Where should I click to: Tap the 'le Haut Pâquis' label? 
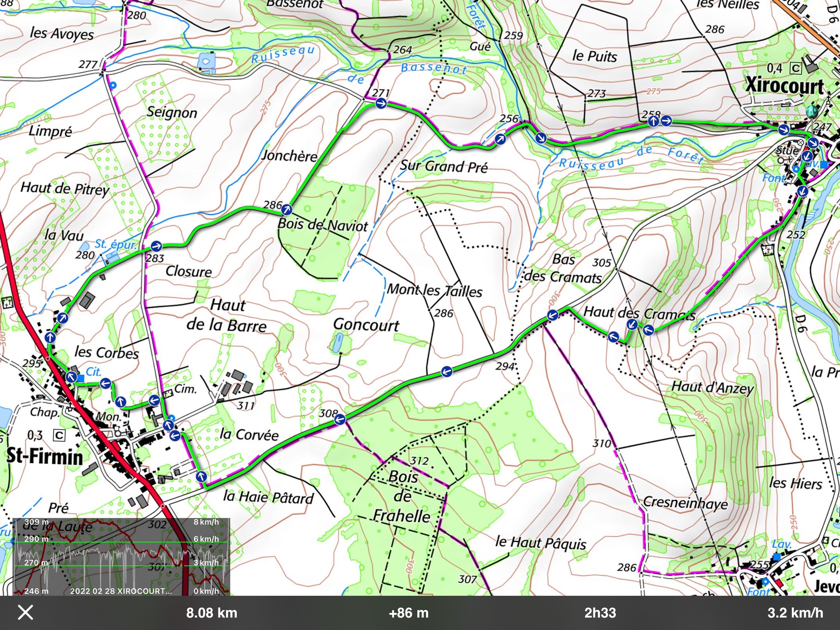pyautogui.click(x=541, y=542)
